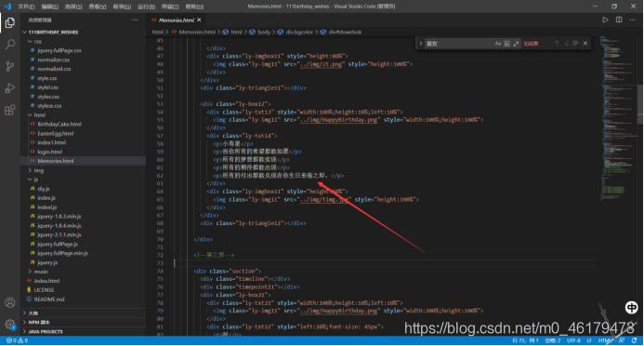The image size is (644, 346).
Task: Open normalize.css file
Action: coord(53,60)
